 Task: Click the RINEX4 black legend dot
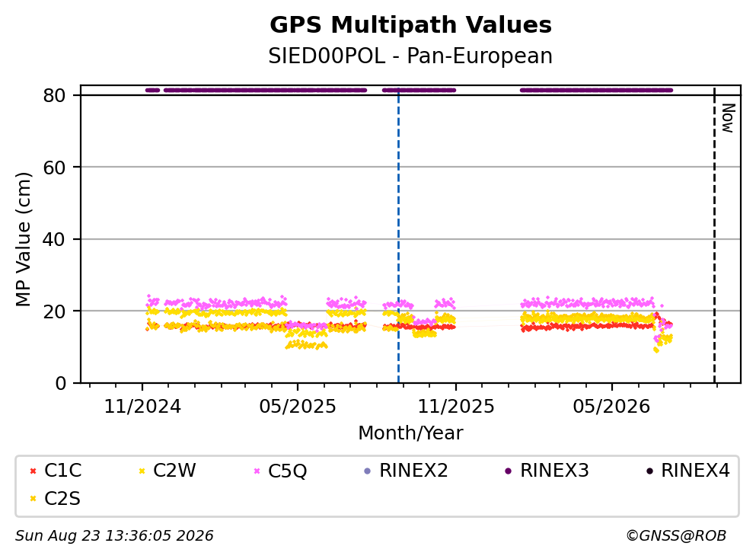(649, 471)
